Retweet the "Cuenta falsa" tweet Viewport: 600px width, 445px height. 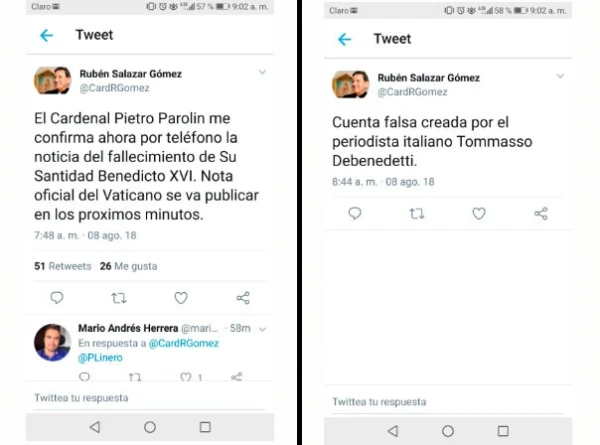click(417, 213)
